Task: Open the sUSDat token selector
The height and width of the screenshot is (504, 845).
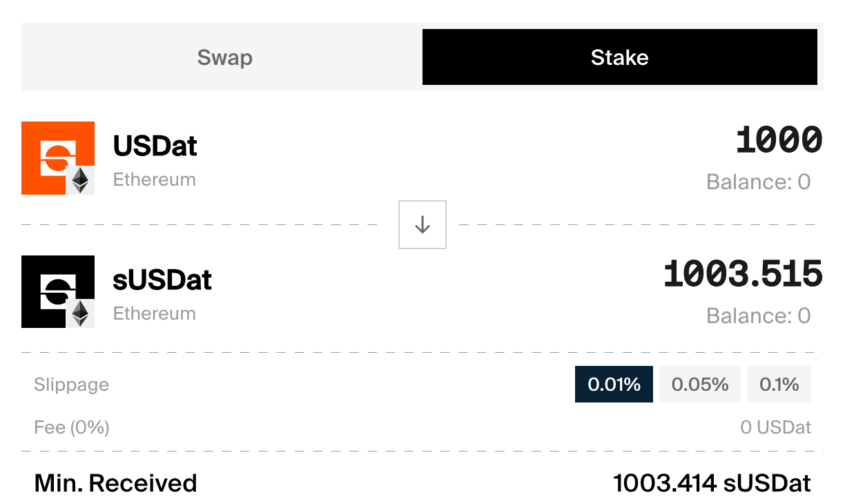Action: [162, 280]
